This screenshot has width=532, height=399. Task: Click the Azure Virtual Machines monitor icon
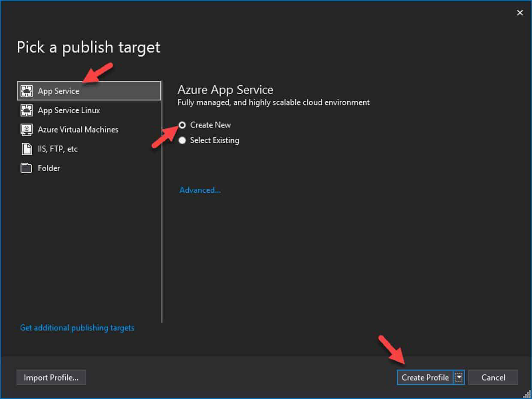(x=27, y=130)
